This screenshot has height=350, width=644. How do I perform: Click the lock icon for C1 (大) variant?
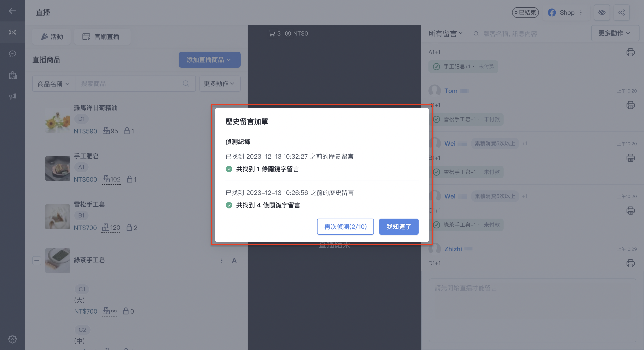[x=126, y=311]
